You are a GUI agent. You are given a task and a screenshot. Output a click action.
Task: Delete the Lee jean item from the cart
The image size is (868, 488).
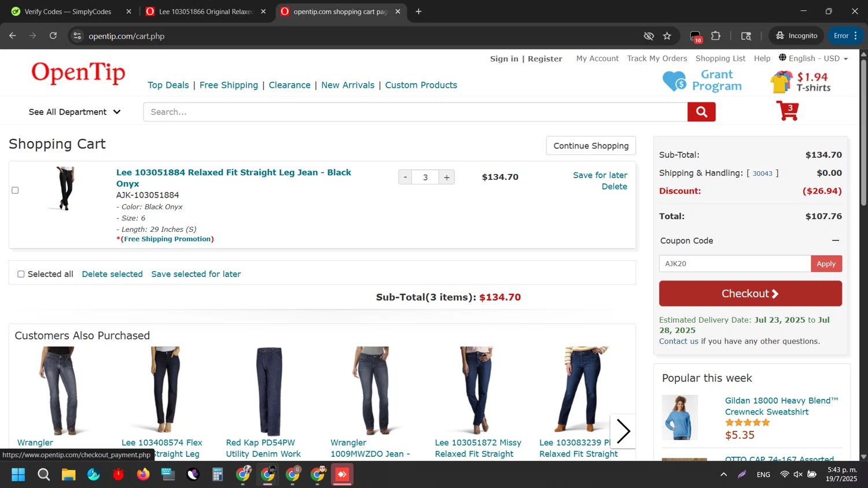coord(615,187)
